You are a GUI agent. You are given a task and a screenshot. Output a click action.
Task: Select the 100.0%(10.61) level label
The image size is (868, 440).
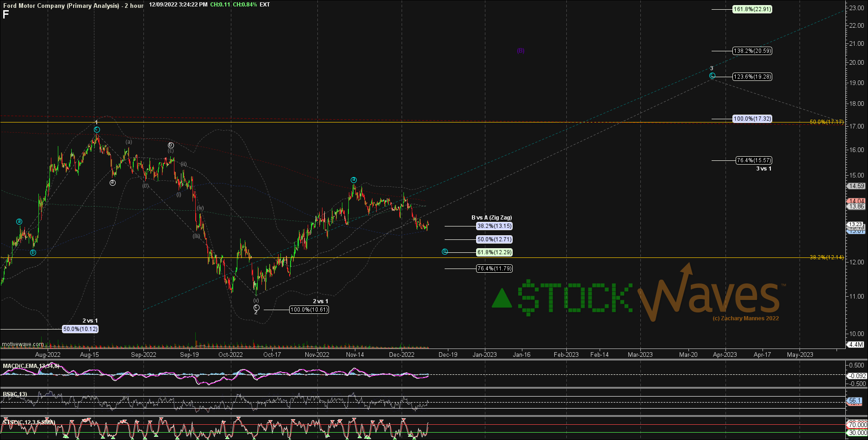click(x=309, y=310)
